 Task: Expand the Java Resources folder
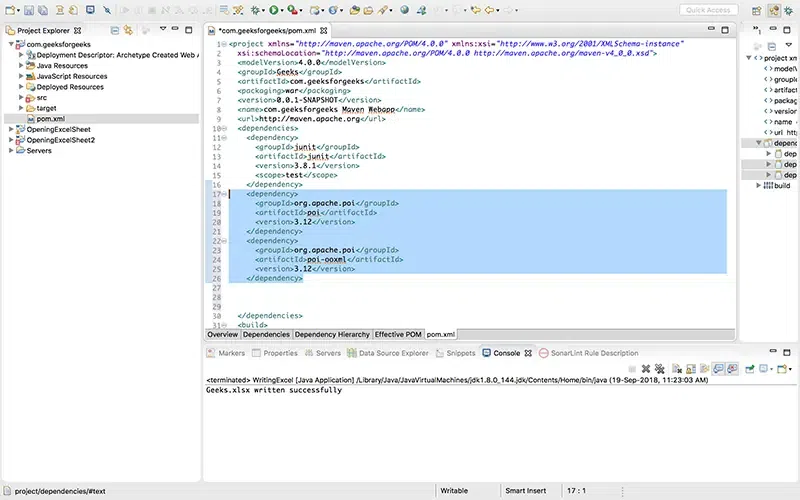(21, 66)
